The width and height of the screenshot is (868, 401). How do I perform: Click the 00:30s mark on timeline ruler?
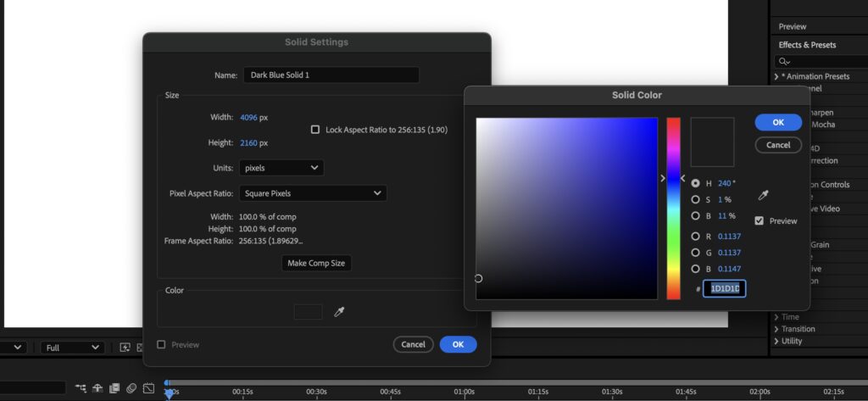(x=317, y=393)
